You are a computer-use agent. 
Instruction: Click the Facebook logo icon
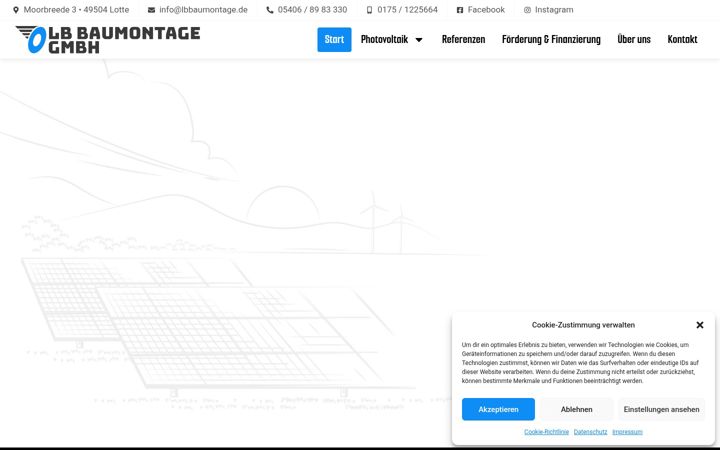(460, 10)
